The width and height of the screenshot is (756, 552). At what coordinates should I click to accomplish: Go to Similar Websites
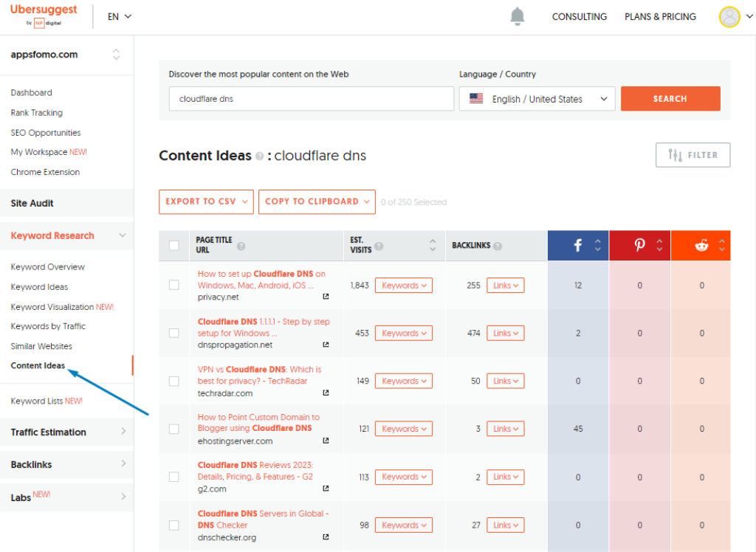(41, 346)
